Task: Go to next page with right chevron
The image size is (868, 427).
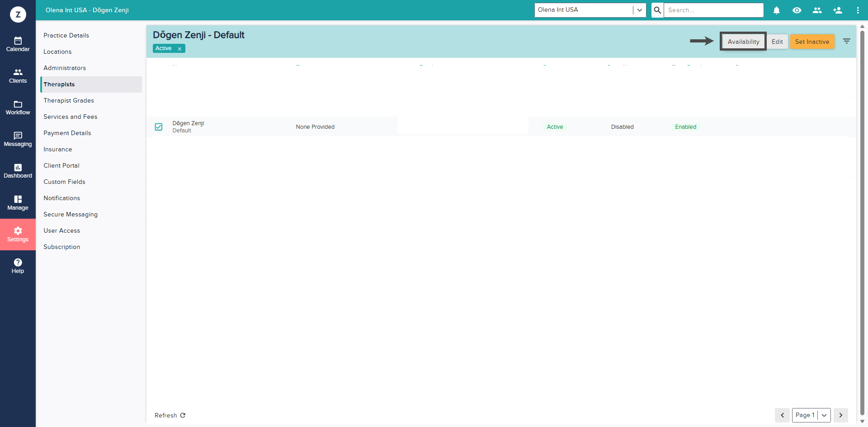Action: click(840, 415)
